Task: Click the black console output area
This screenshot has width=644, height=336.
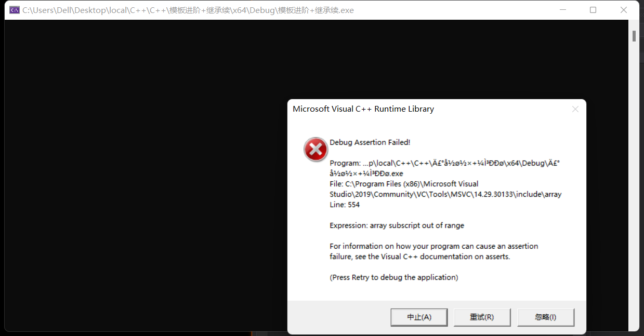Action: (x=146, y=177)
